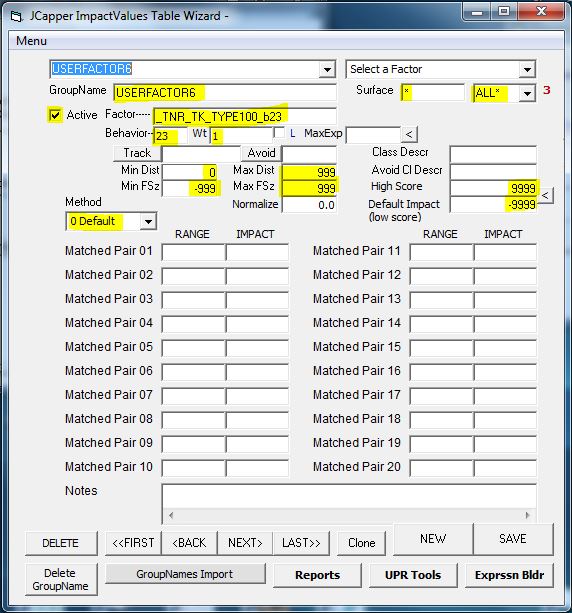
Task: Click Matched Pair 15 IMPACT field
Action: click(505, 348)
